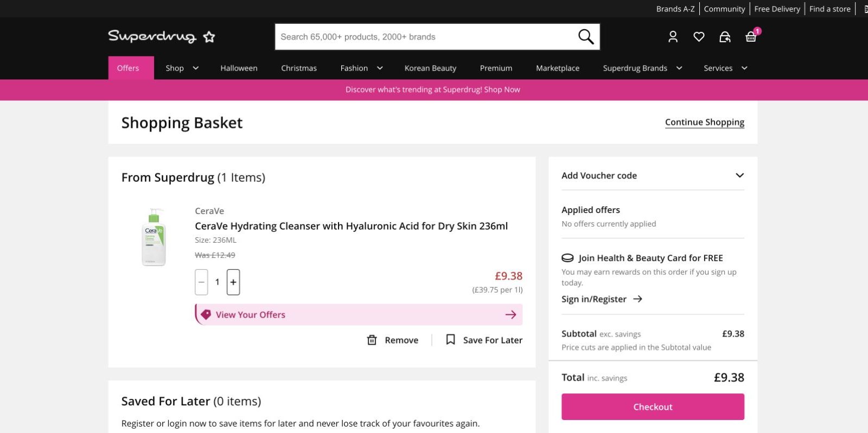Viewport: 868px width, 433px height.
Task: Click the search magnifier icon
Action: [x=585, y=37]
